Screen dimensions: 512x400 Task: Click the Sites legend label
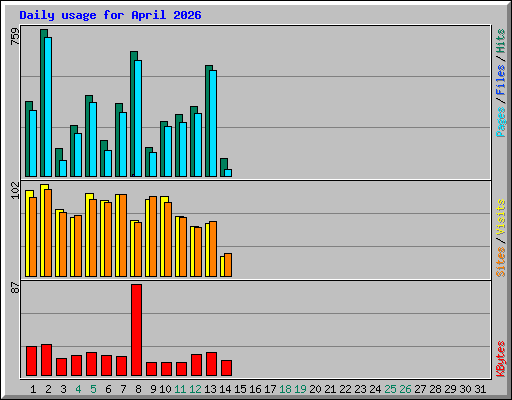click(x=501, y=262)
